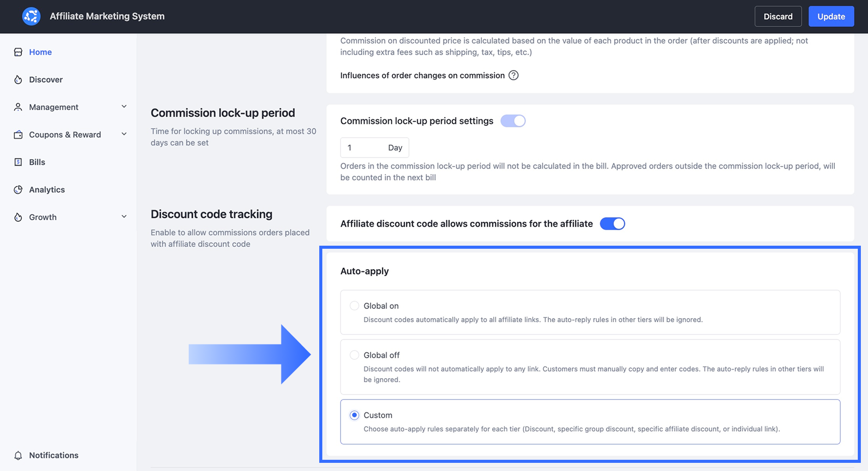Click the Notifications bell icon

[x=18, y=455]
